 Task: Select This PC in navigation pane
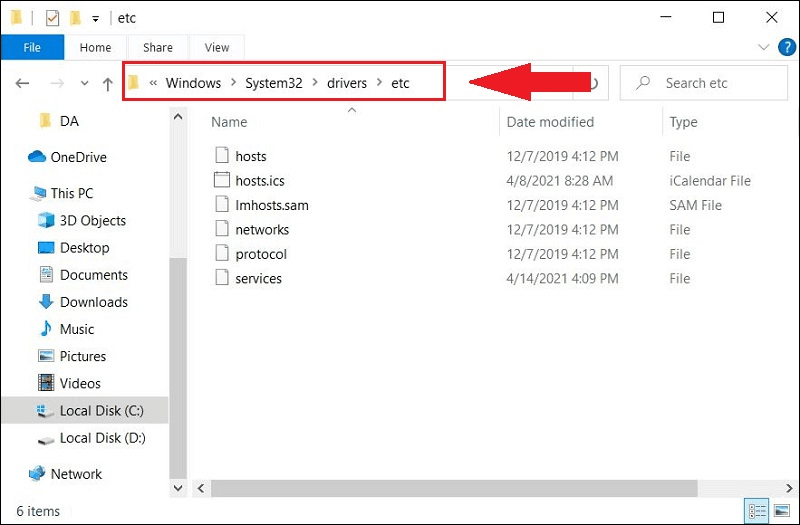(62, 193)
